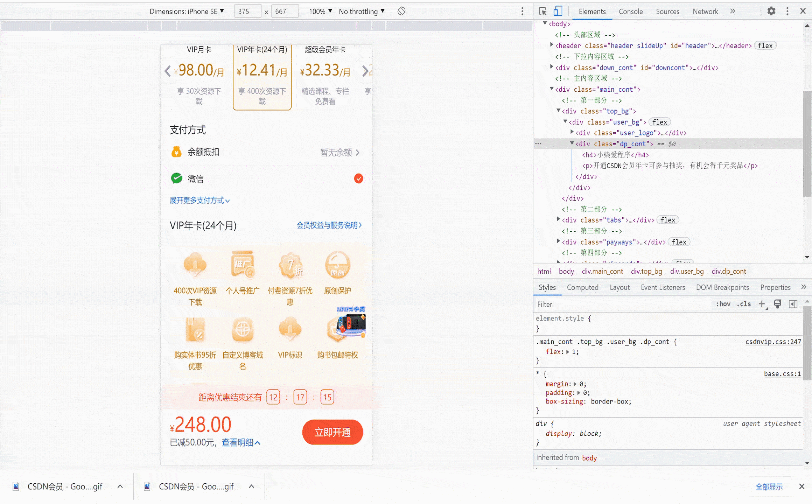Select the 超级会员年卡 plan card
The width and height of the screenshot is (812, 504).
click(325, 77)
